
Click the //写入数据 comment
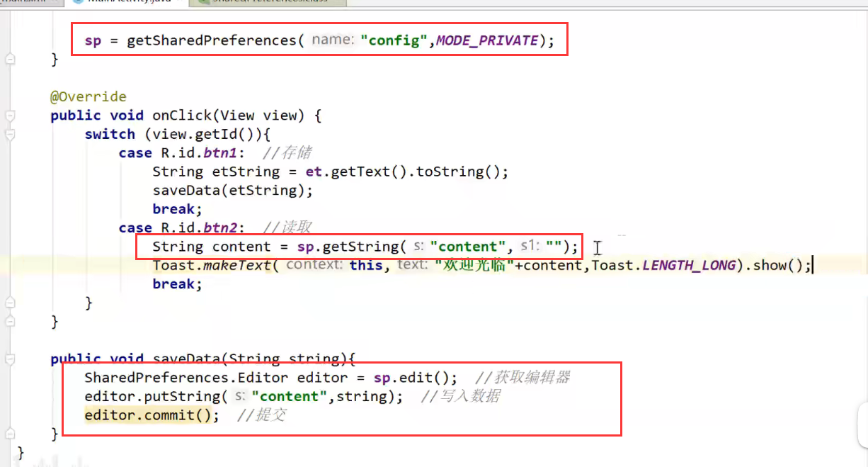pyautogui.click(x=460, y=397)
